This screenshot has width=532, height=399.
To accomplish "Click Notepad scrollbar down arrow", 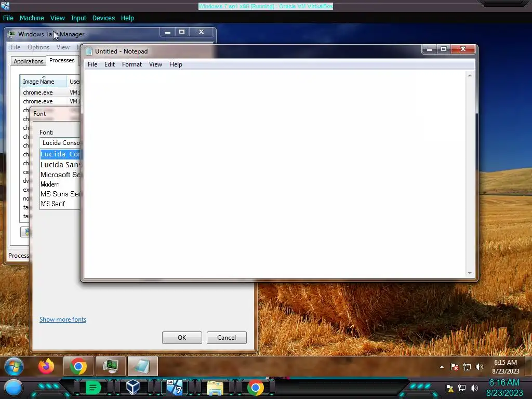I will (x=470, y=273).
